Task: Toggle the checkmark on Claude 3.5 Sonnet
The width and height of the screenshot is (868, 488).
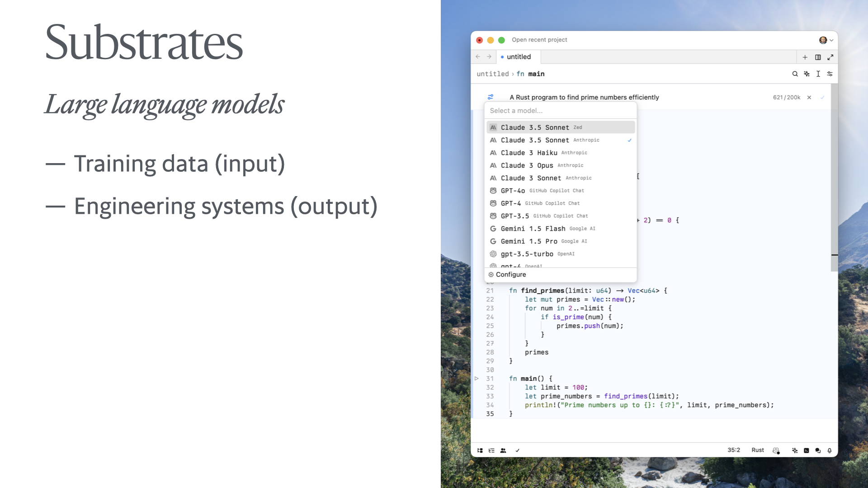Action: 630,140
